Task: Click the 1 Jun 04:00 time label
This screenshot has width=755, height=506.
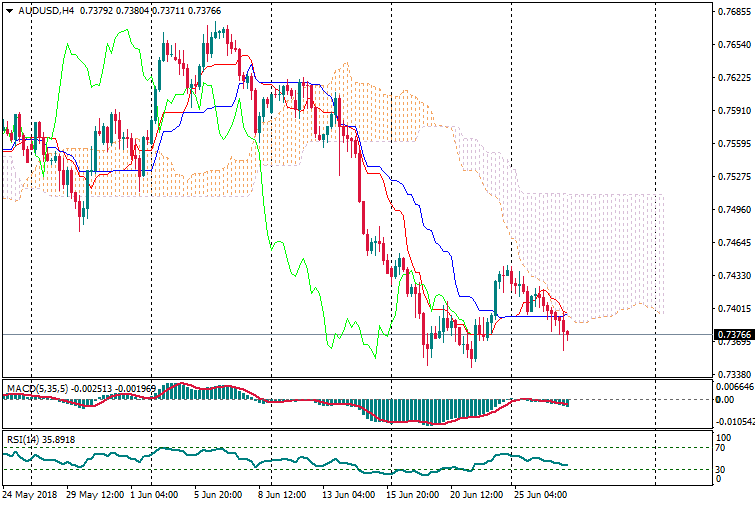Action: pyautogui.click(x=156, y=494)
